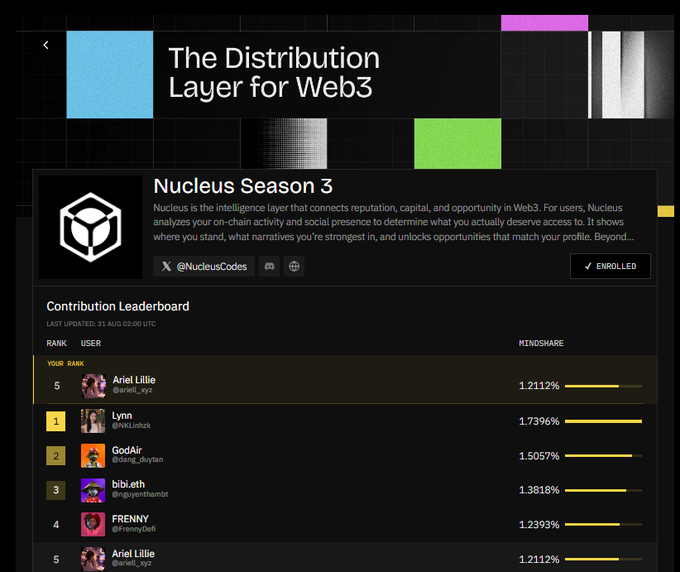Click @ariell_xyz handle in Your Rank row
The height and width of the screenshot is (572, 680).
click(x=132, y=390)
